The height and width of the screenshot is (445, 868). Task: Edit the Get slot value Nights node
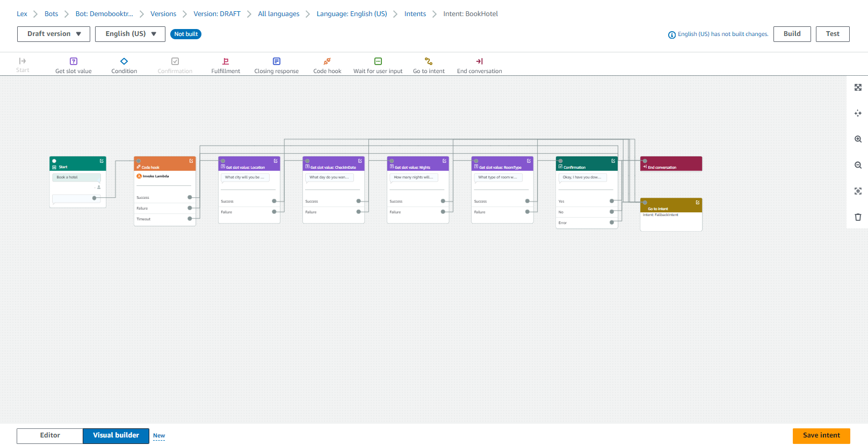444,161
